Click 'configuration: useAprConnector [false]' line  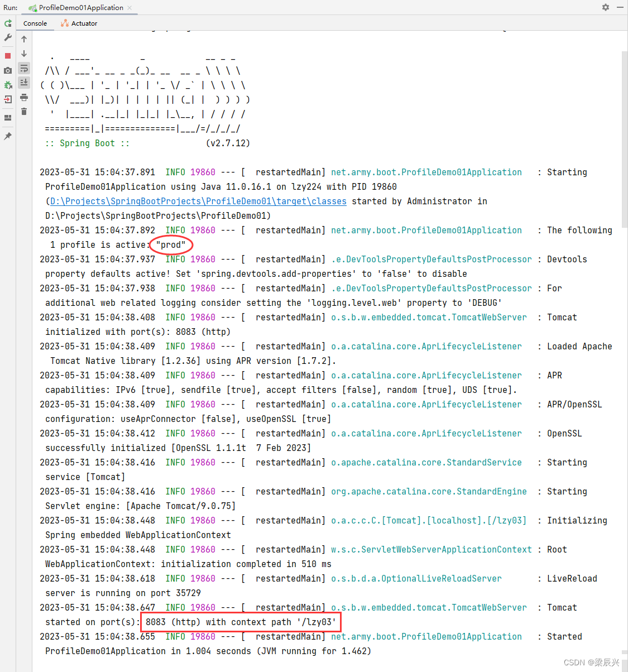point(188,419)
